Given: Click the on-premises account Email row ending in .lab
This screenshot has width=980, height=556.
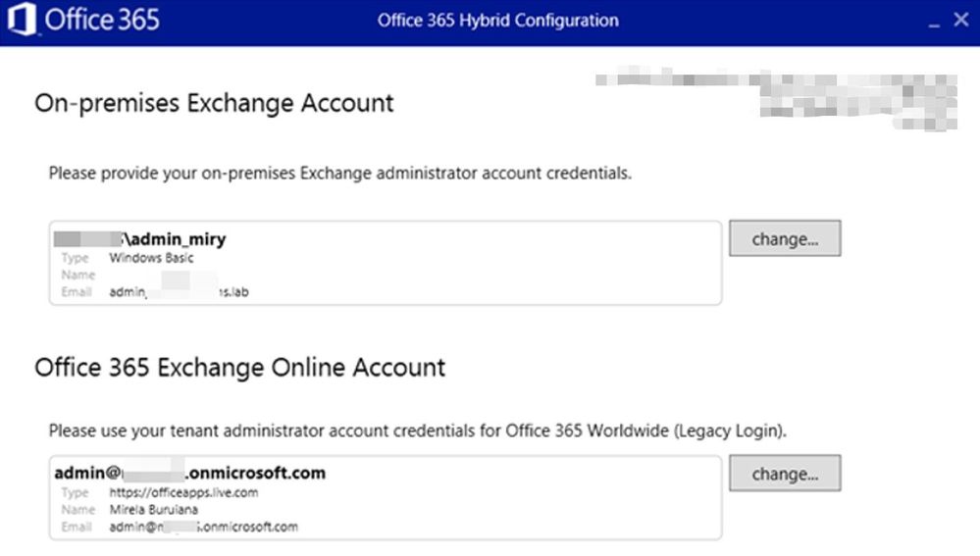Looking at the screenshot, I should click(x=180, y=292).
